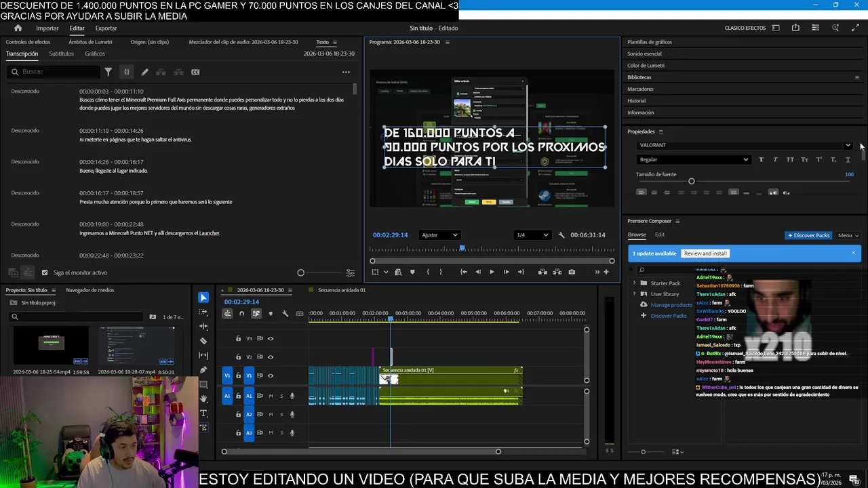The width and height of the screenshot is (868, 488).
Task: Open the Premiere Composer Menu dropdown
Action: (848, 235)
